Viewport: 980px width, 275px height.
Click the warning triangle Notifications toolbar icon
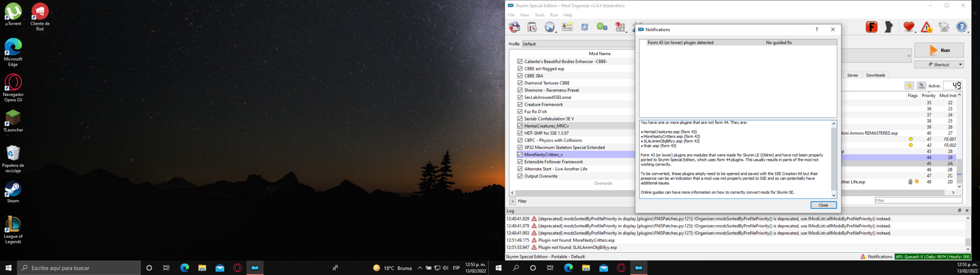tap(926, 27)
